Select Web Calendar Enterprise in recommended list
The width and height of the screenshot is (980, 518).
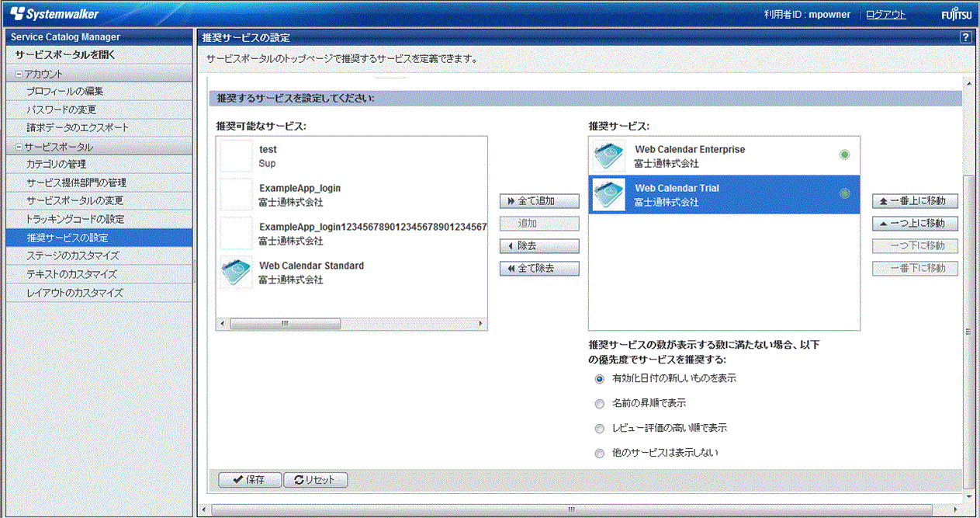[x=724, y=156]
